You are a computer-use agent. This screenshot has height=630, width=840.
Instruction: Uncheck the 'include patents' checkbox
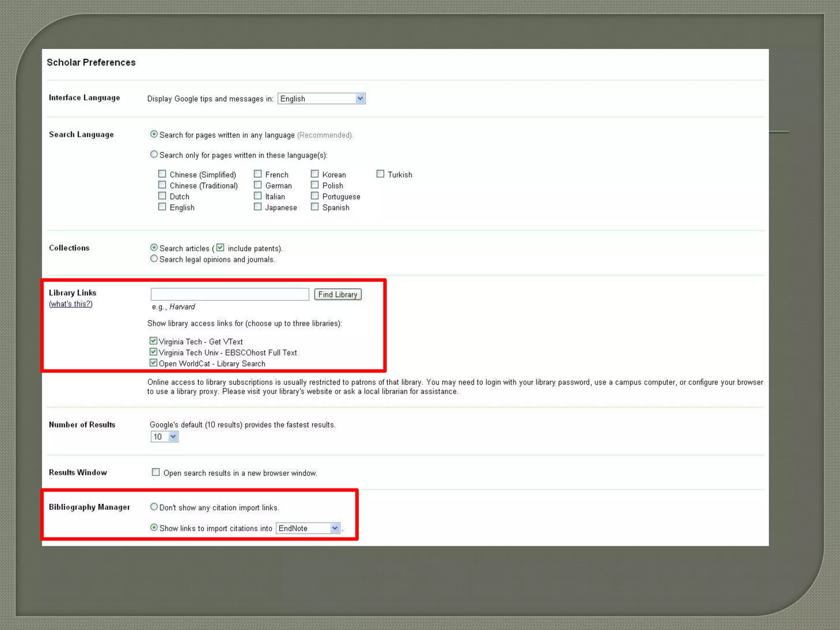point(220,247)
